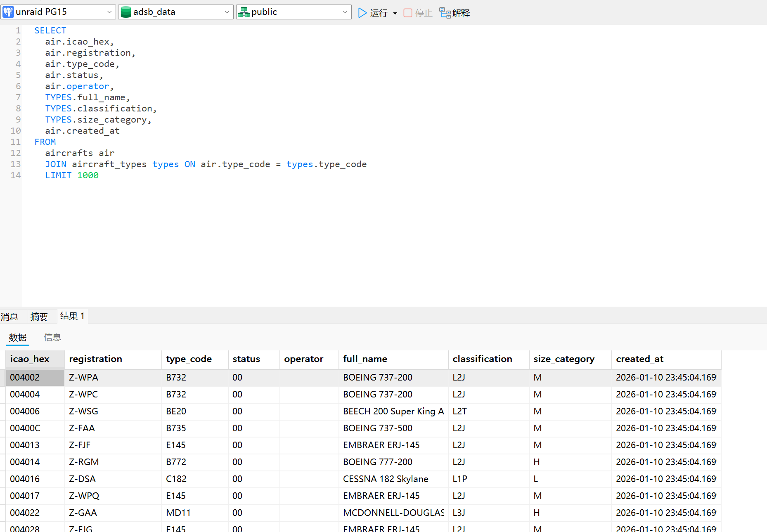Click classification cell L3J
Screen dimensions: 767x532
click(488, 513)
